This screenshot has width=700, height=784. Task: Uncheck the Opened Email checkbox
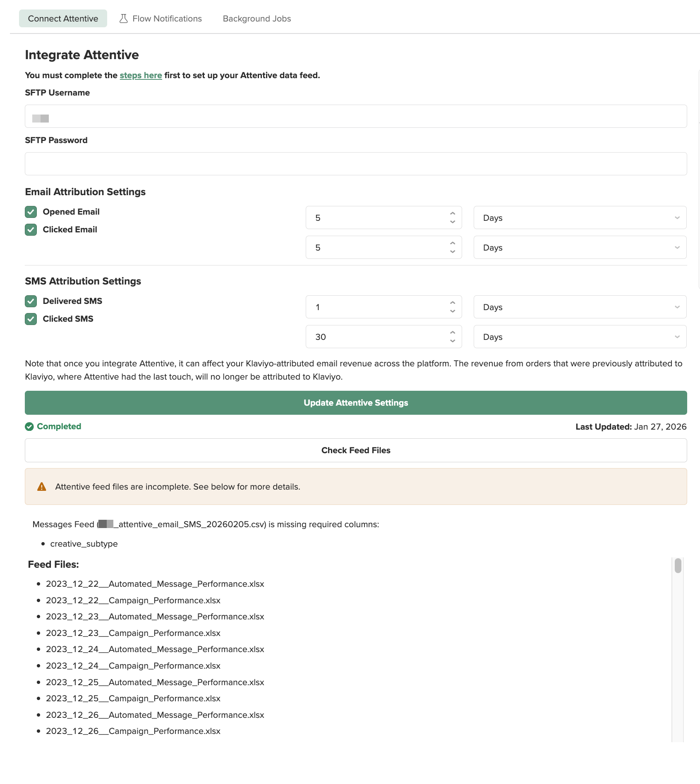31,212
